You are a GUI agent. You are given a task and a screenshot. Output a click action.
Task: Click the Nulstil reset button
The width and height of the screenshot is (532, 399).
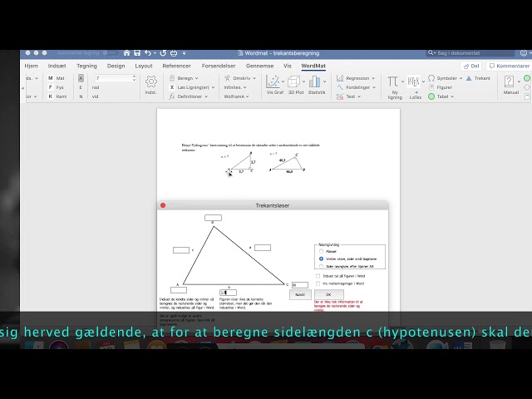coord(300,294)
